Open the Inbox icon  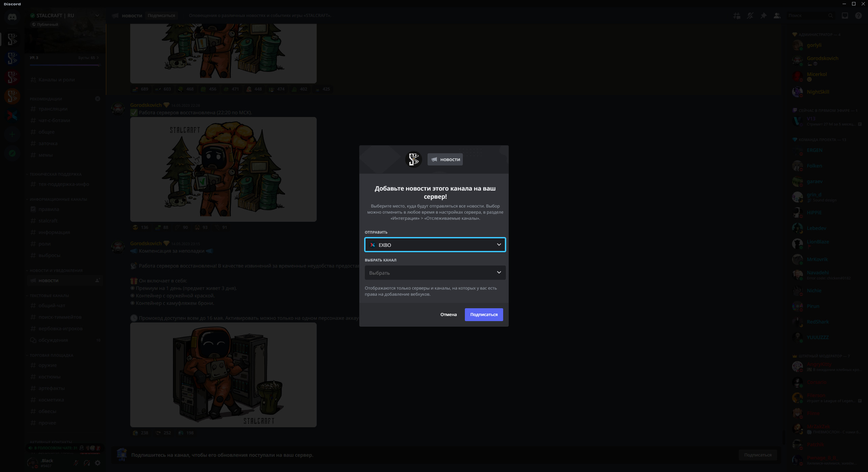[845, 16]
